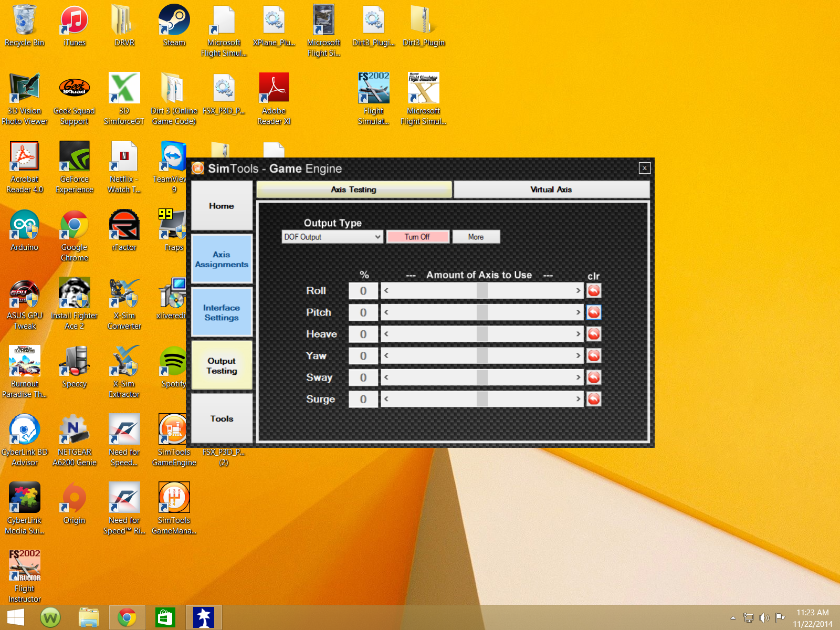Select the Steam desktop shortcut

[x=174, y=25]
